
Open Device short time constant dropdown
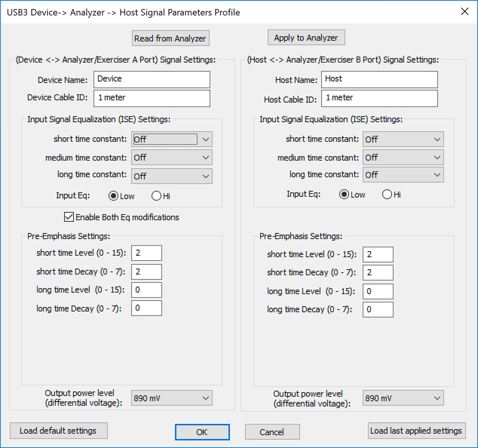[172, 139]
